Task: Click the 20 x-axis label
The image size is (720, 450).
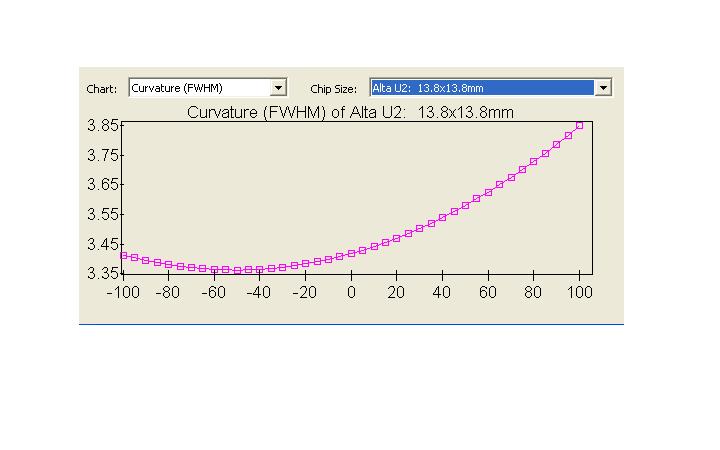Action: pyautogui.click(x=396, y=292)
